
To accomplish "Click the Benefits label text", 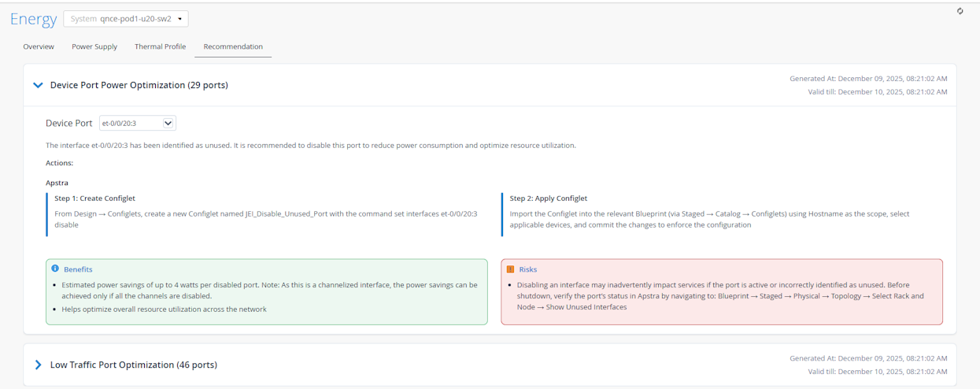I will pyautogui.click(x=78, y=269).
